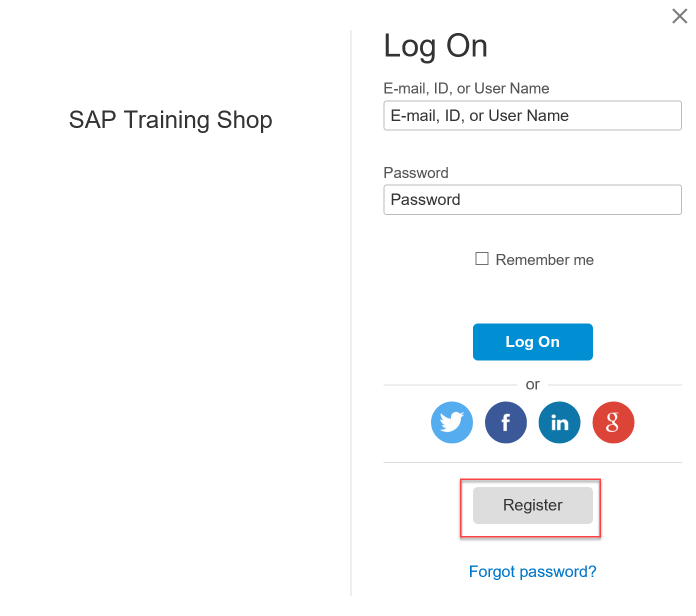696x616 pixels.
Task: Click the horizontal line below the social icons
Action: [532, 462]
